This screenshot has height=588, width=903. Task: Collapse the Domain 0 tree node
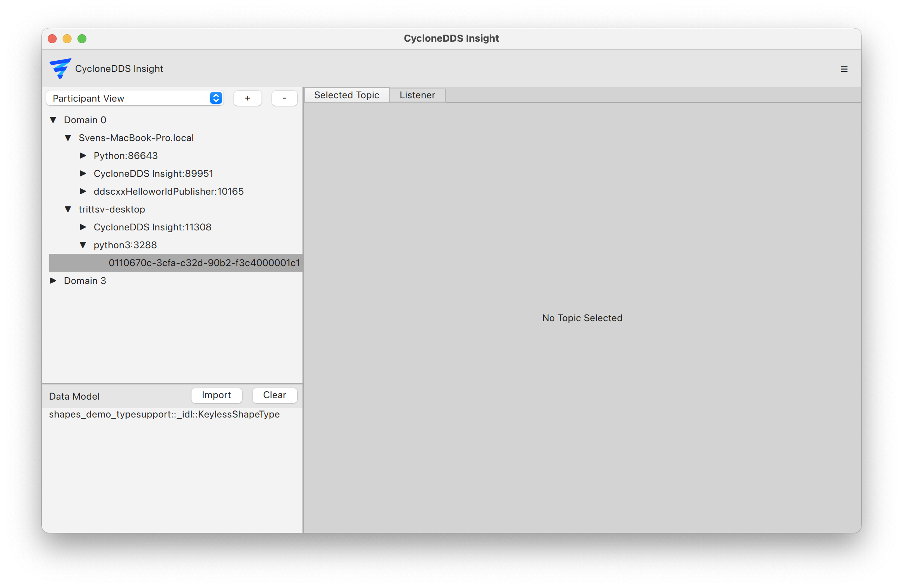[53, 120]
